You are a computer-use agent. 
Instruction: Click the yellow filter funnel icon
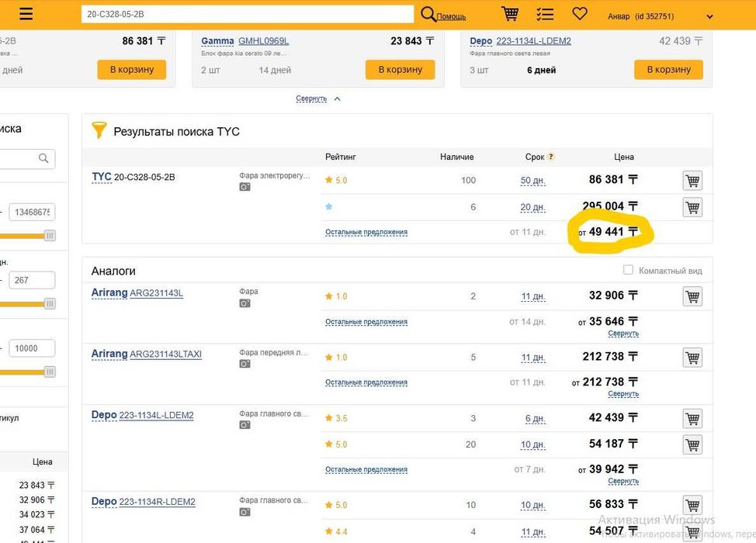[99, 130]
